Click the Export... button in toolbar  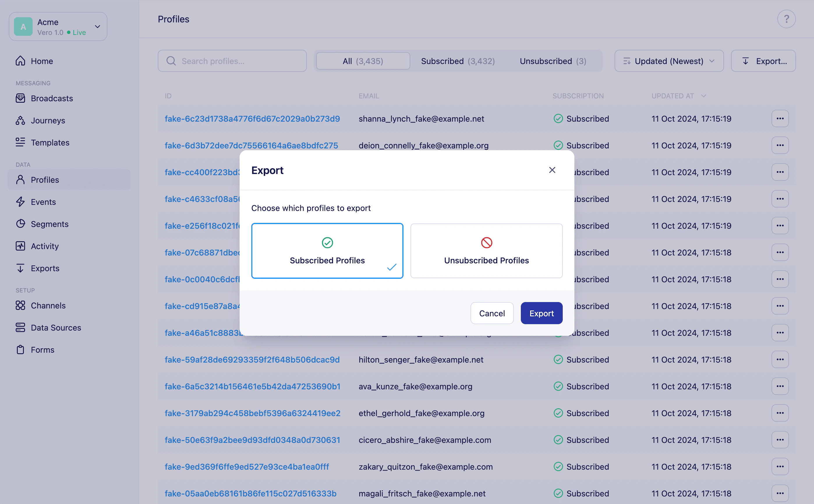(763, 61)
